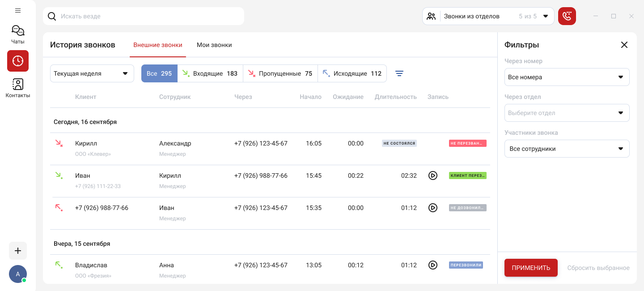Screen dimensions: 644x291
Task: Play Владислав's 13:05 call recording
Action: (x=432, y=265)
